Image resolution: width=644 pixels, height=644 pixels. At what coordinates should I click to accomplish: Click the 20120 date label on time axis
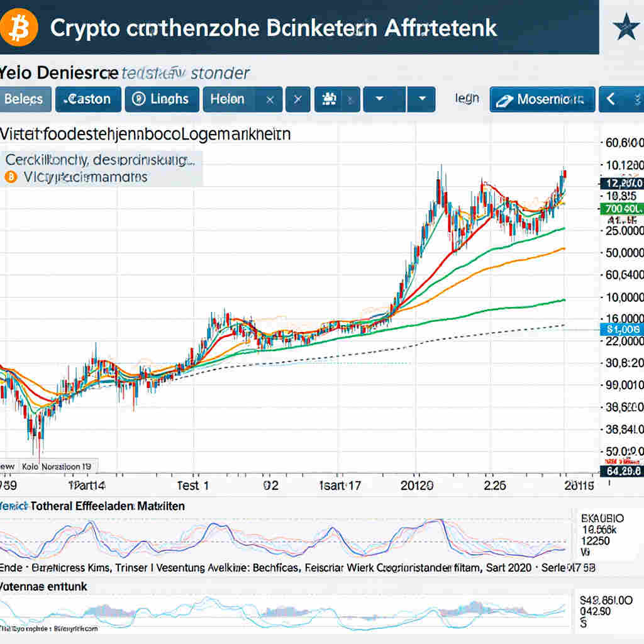[x=415, y=485]
